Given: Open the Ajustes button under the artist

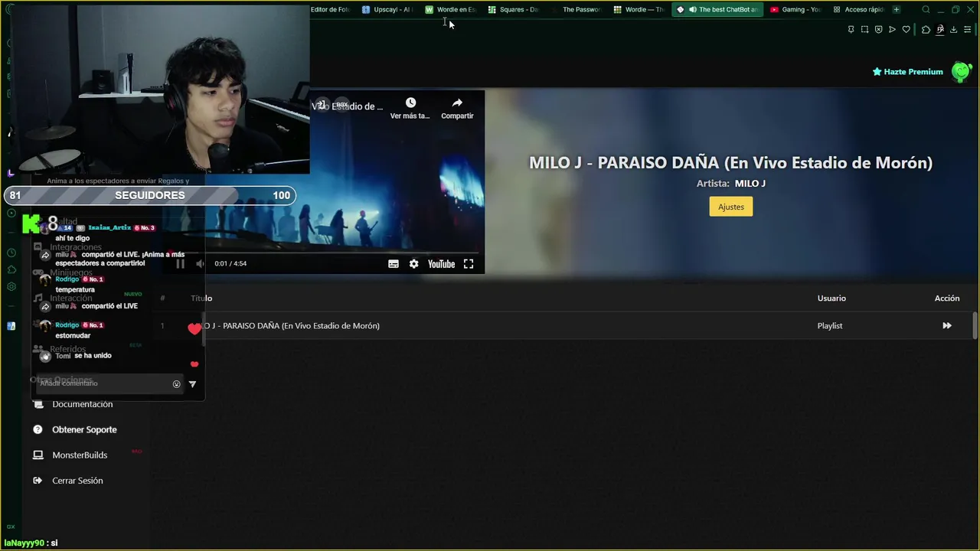Looking at the screenshot, I should (731, 207).
